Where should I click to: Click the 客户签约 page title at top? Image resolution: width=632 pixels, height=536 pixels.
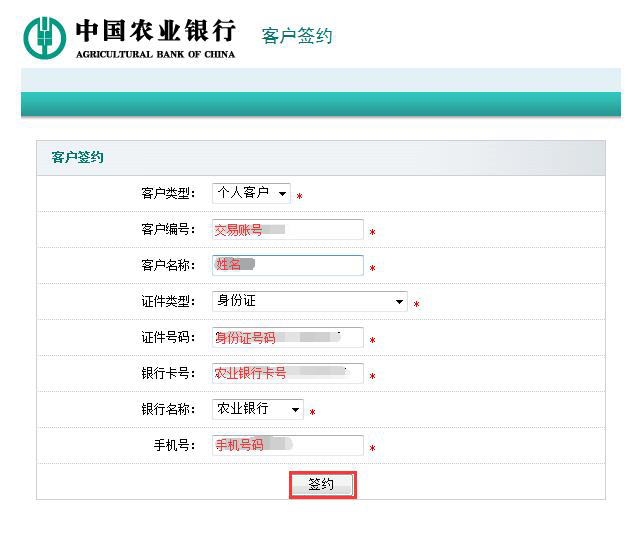[297, 35]
